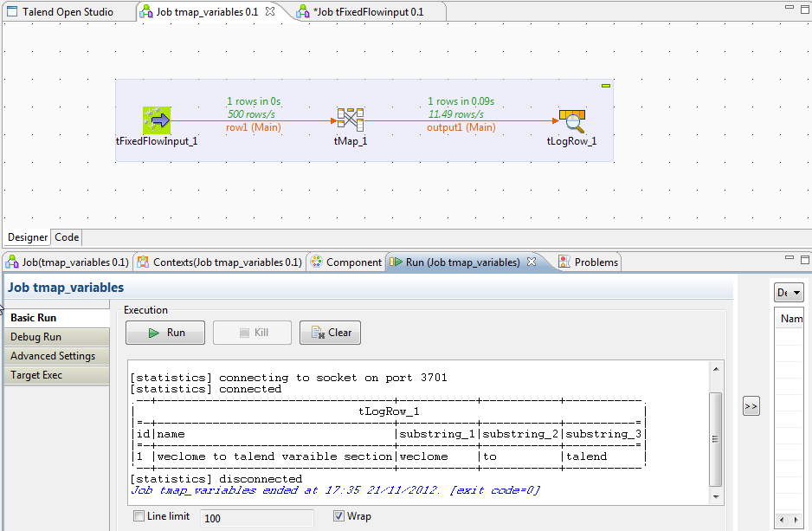This screenshot has width=812, height=531.
Task: Click the Line limit value field
Action: [x=257, y=518]
